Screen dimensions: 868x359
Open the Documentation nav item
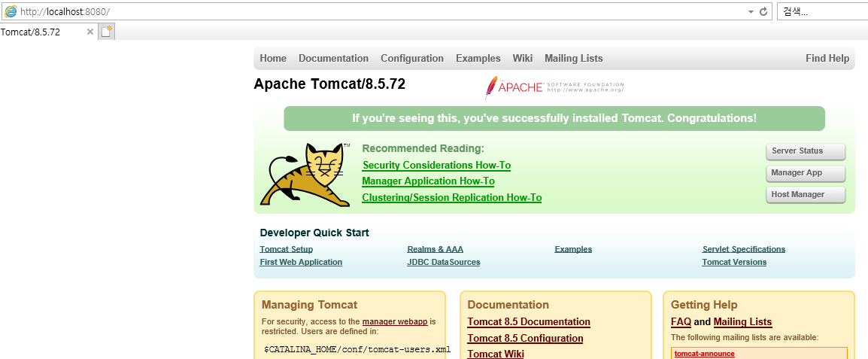(x=333, y=58)
